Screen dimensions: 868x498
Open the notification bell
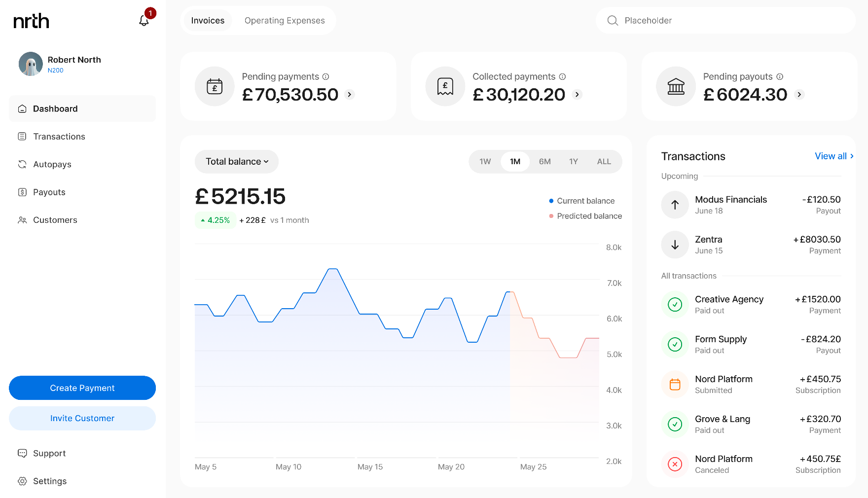click(144, 21)
